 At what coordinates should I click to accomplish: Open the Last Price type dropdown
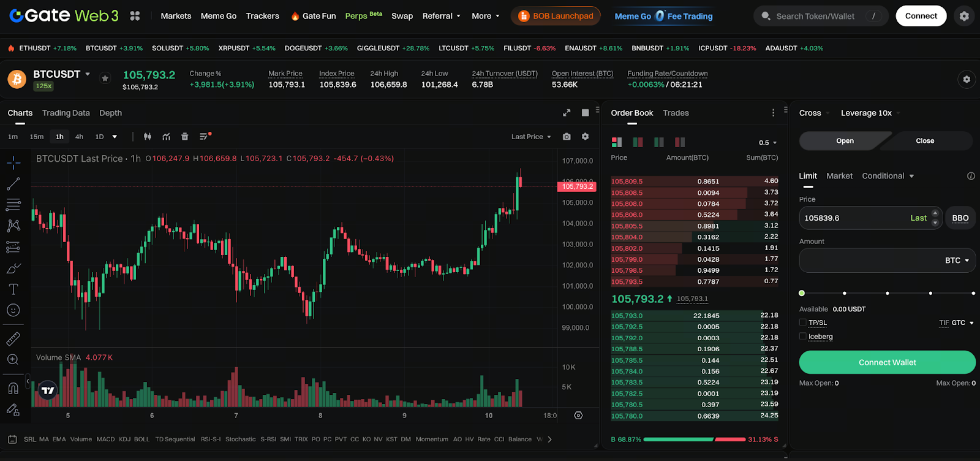tap(531, 137)
